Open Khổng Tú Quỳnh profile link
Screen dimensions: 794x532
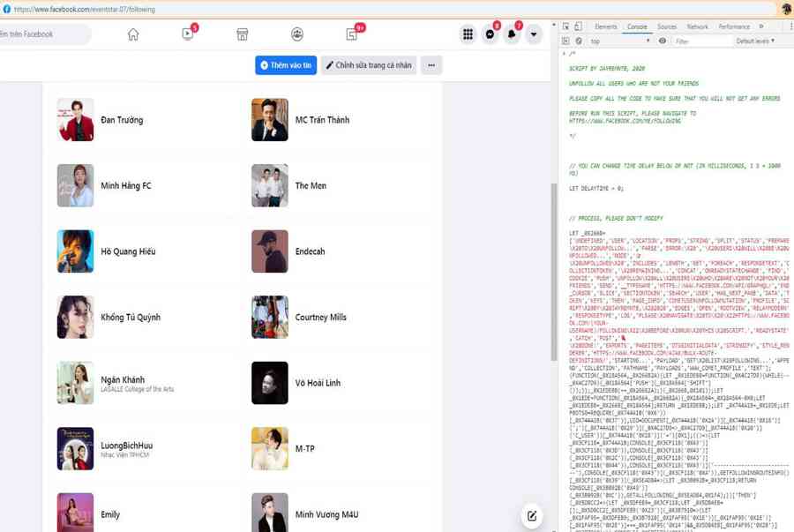point(131,318)
